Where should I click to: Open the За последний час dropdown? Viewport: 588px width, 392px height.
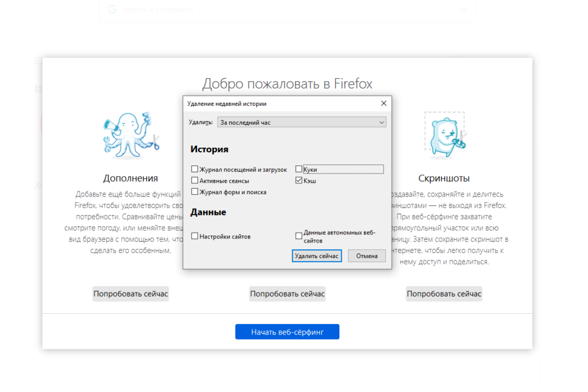point(301,122)
